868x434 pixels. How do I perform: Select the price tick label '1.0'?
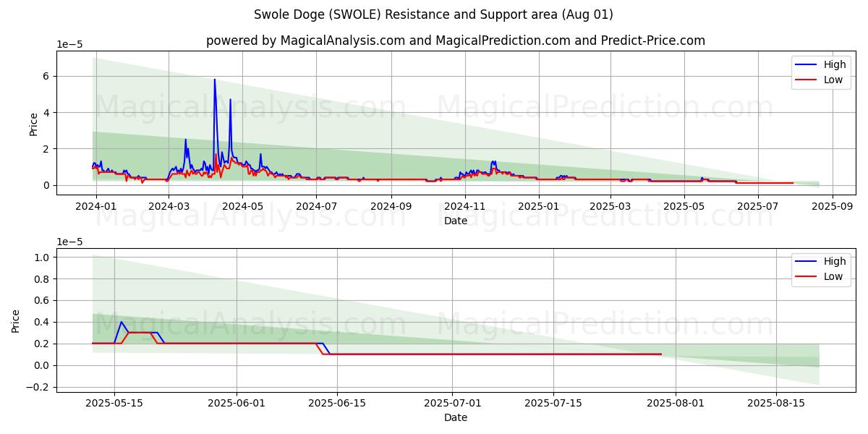[41, 257]
